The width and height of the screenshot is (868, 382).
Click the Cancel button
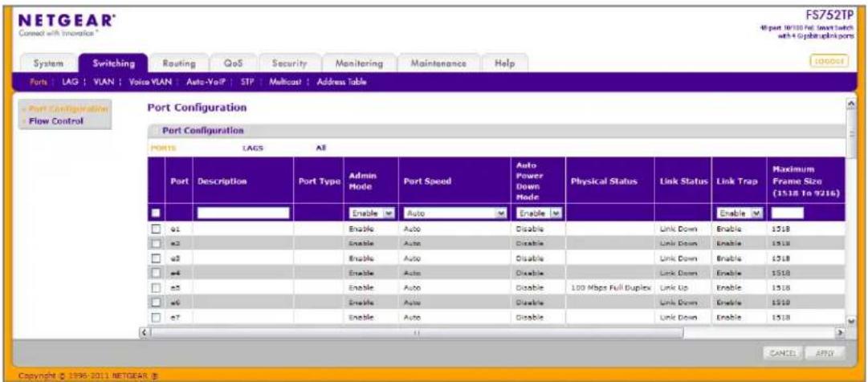click(783, 352)
